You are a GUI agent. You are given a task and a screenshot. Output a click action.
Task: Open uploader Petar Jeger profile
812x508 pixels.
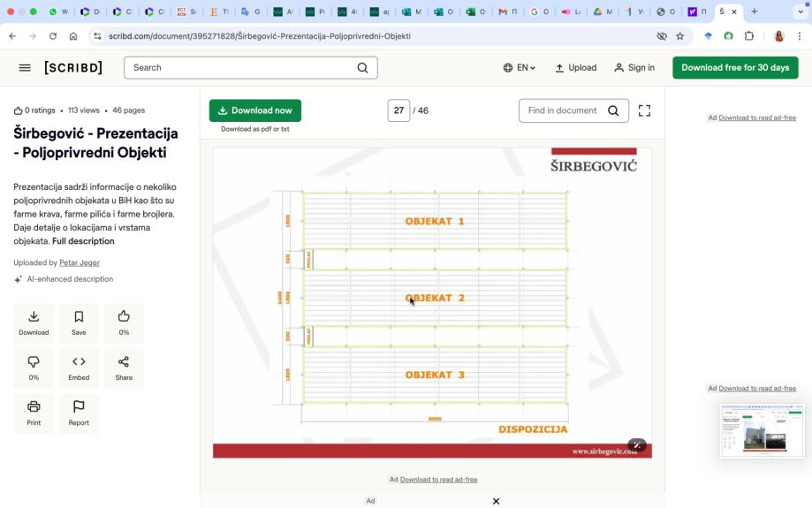(x=80, y=262)
